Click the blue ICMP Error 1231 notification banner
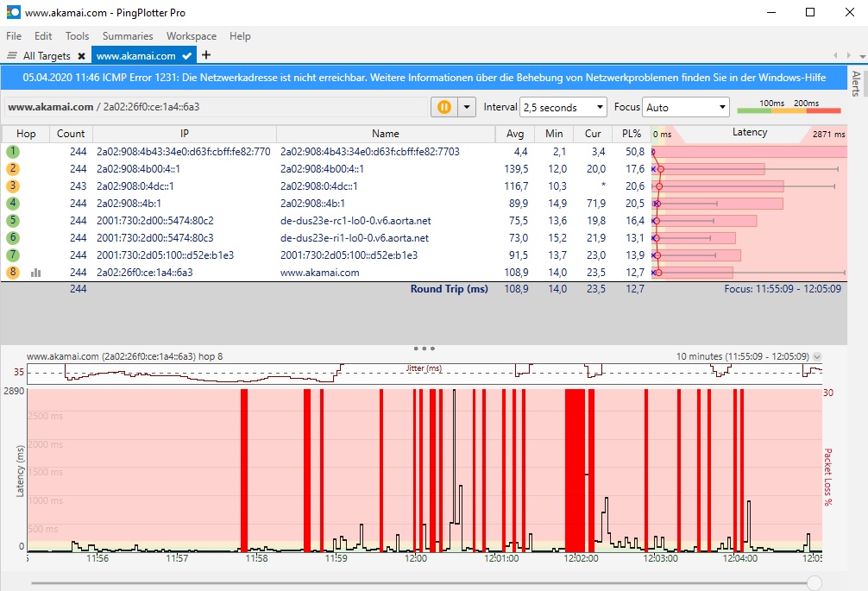 424,78
